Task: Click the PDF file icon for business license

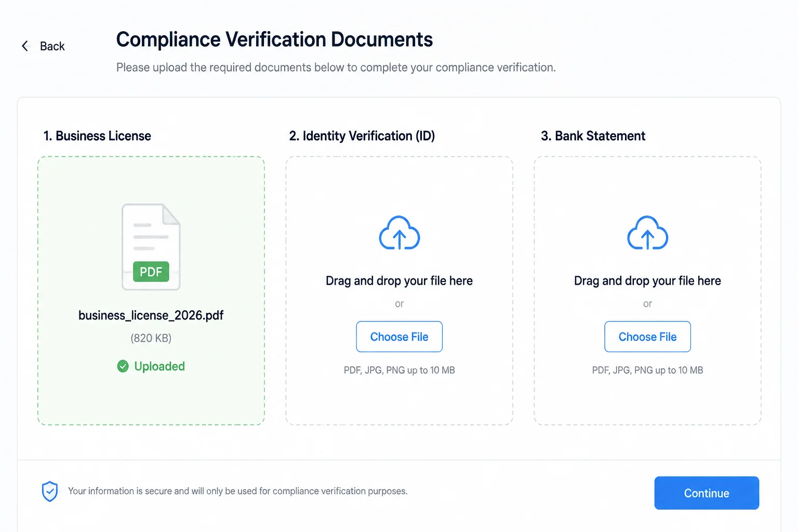Action: click(x=151, y=247)
